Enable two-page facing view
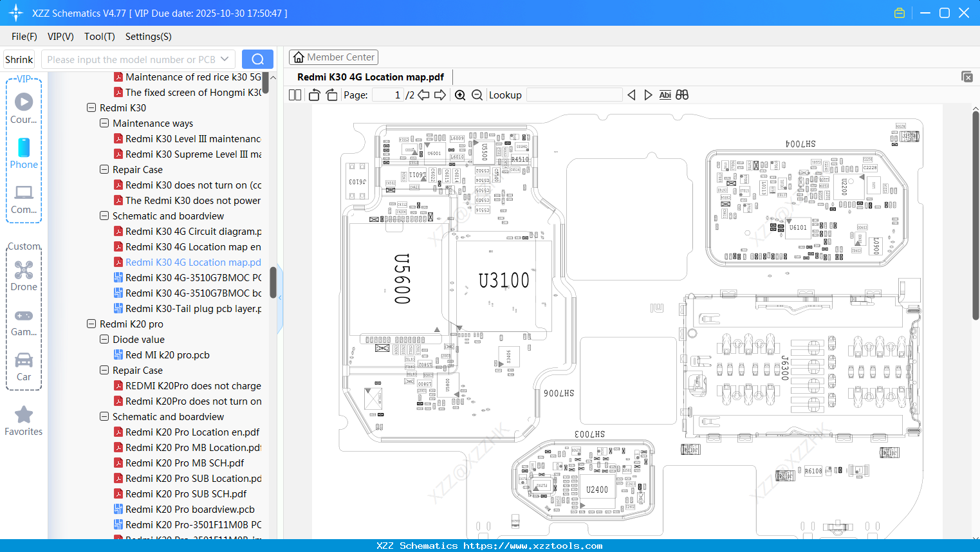980x552 pixels. click(x=294, y=94)
